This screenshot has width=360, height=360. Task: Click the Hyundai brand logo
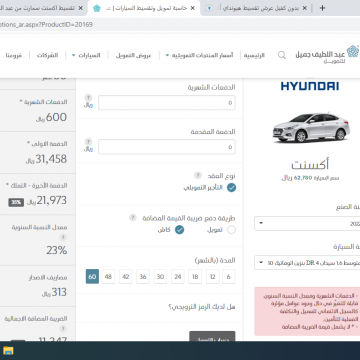310,86
